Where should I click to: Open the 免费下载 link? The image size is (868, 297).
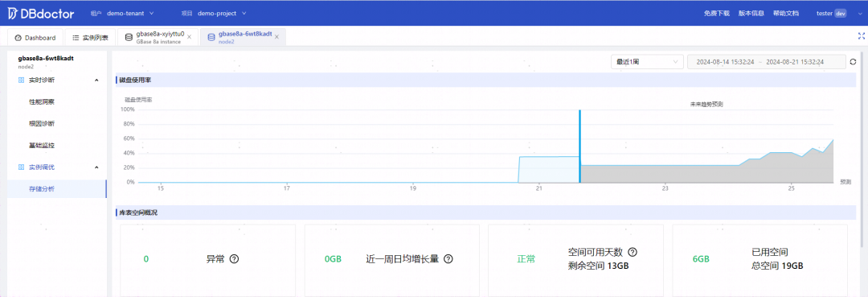point(717,14)
